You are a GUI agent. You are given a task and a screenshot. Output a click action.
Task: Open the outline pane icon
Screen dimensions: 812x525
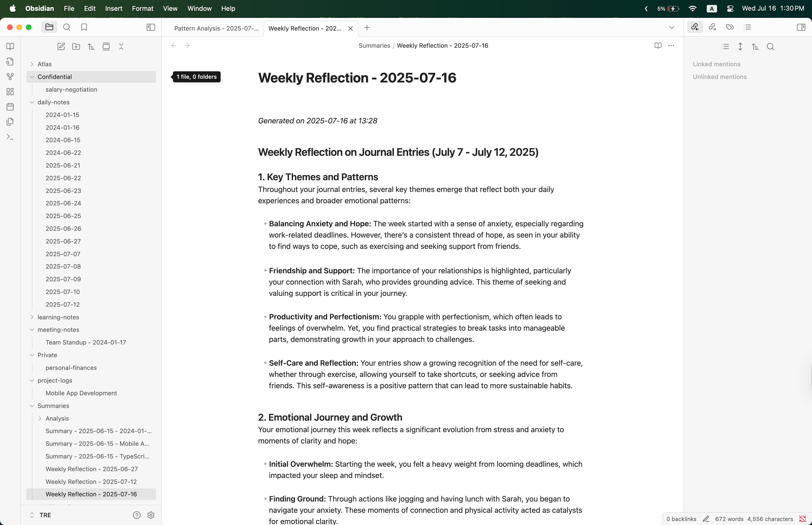coord(747,27)
